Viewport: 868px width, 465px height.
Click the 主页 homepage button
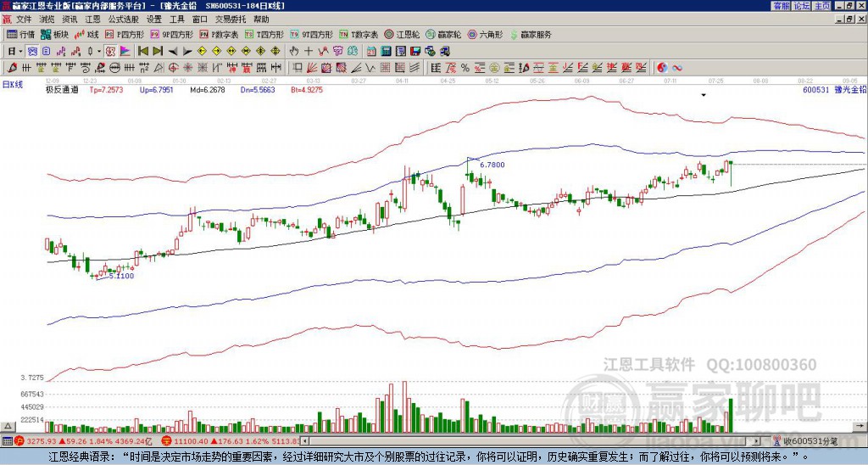[821, 6]
